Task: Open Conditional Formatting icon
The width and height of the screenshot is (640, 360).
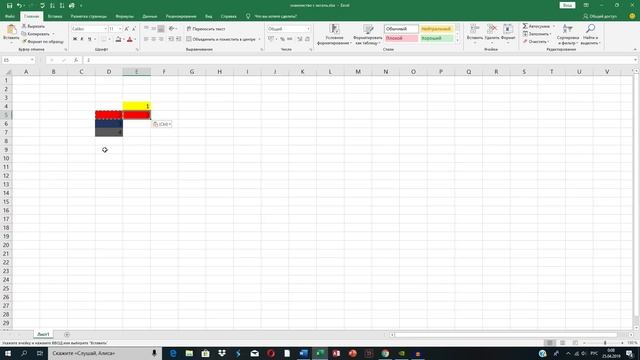Action: coord(334,29)
